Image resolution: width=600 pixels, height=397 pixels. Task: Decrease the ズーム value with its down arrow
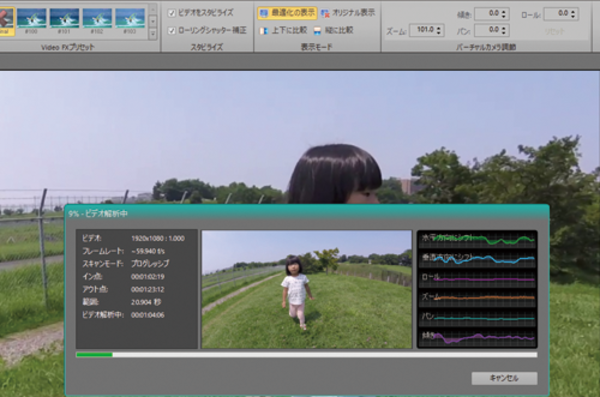[439, 33]
